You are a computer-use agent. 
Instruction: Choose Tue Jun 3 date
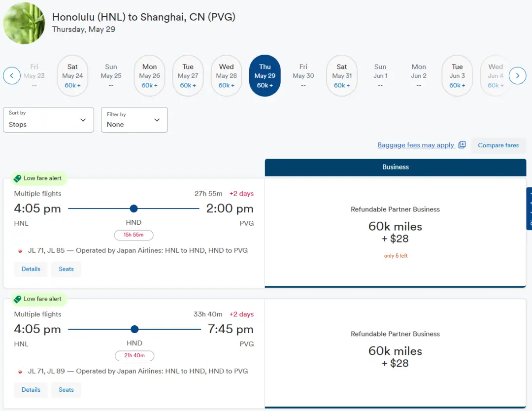pyautogui.click(x=457, y=76)
